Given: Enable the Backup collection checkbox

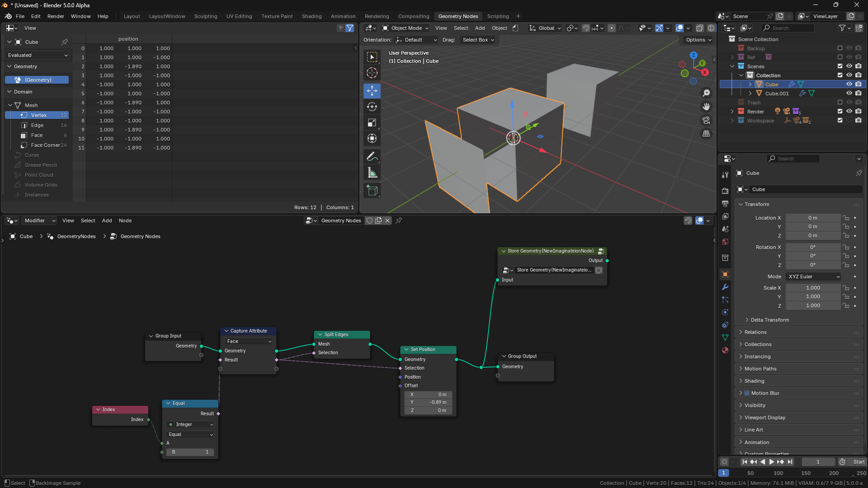Looking at the screenshot, I should tap(840, 48).
